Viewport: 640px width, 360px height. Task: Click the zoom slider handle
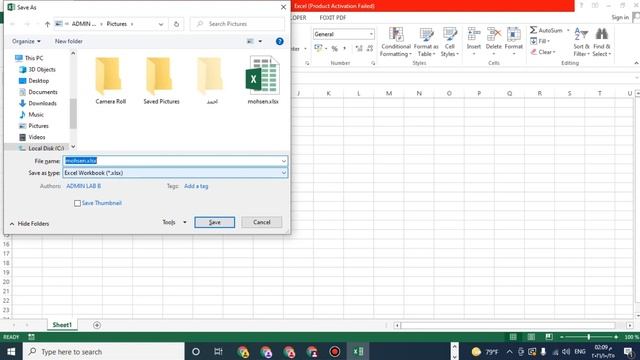tap(589, 337)
